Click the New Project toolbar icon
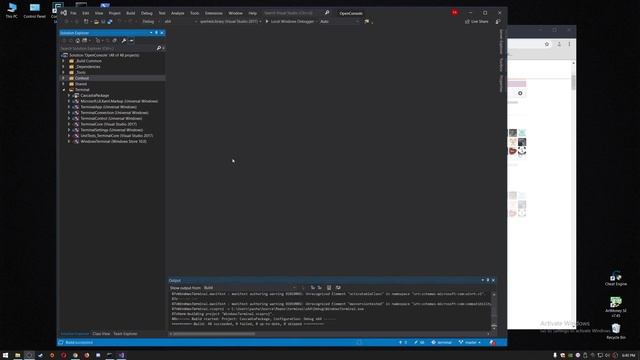 click(86, 21)
